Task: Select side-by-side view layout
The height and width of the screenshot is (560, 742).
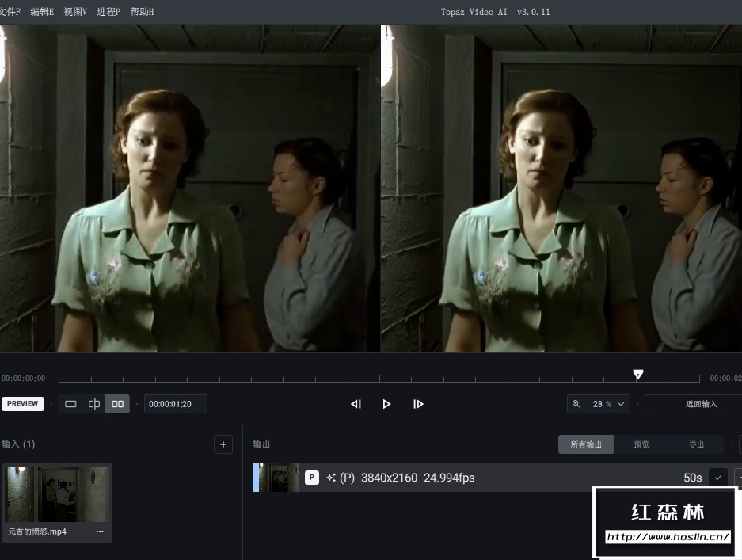Action: point(117,404)
